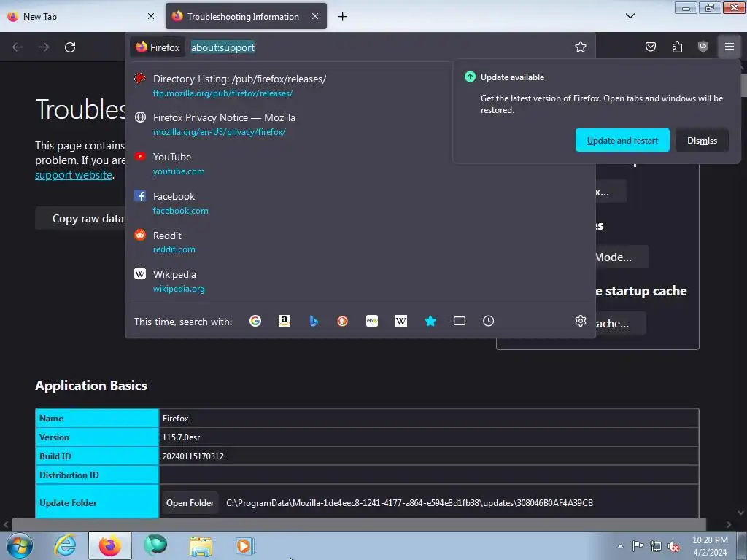
Task: Switch to the New Tab tab
Action: (81, 16)
